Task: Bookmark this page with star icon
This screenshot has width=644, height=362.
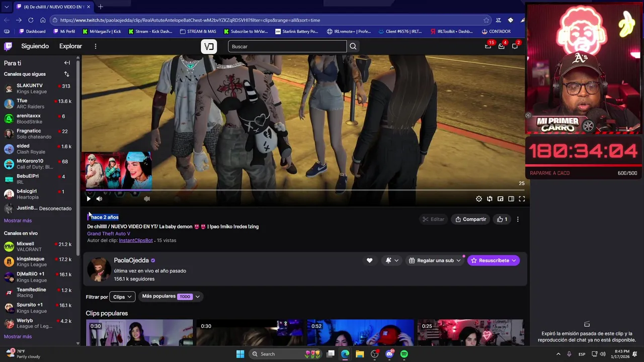Action: [x=486, y=20]
